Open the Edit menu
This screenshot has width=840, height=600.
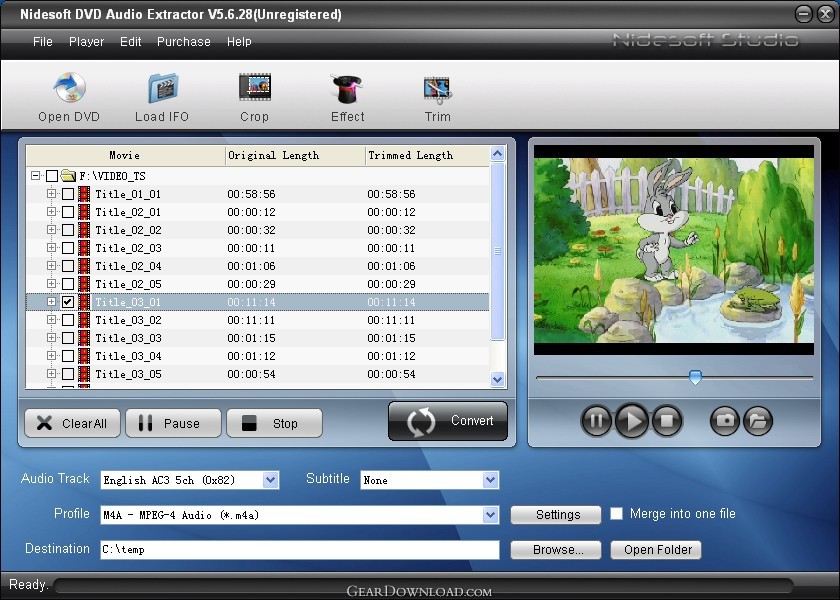[131, 42]
